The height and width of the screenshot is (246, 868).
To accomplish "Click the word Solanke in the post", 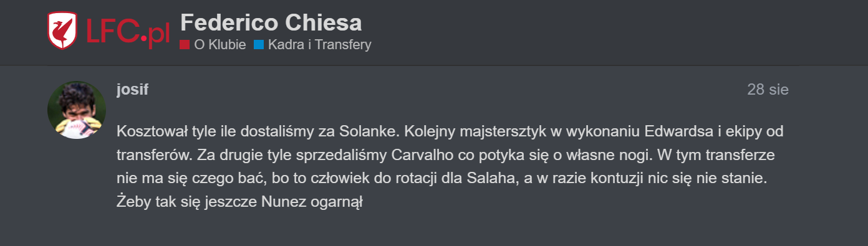I will click(363, 132).
